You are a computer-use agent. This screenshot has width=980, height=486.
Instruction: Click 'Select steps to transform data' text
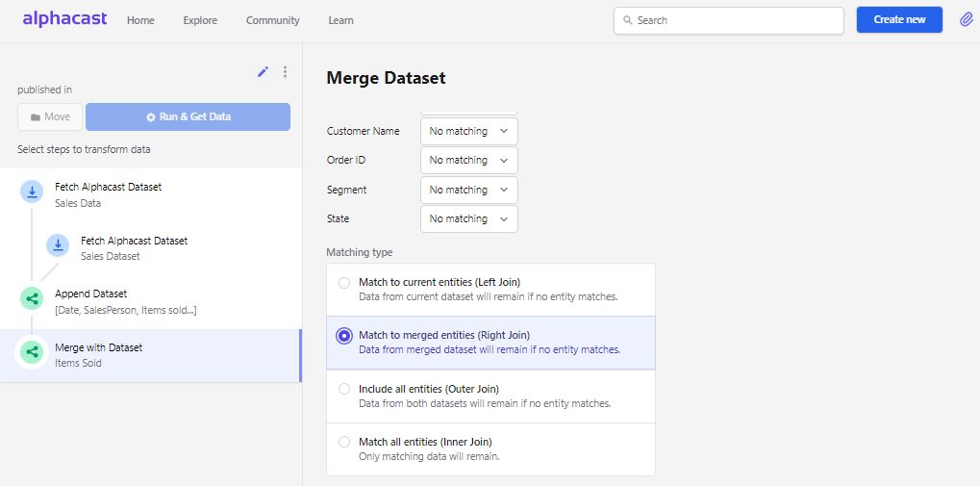(84, 149)
